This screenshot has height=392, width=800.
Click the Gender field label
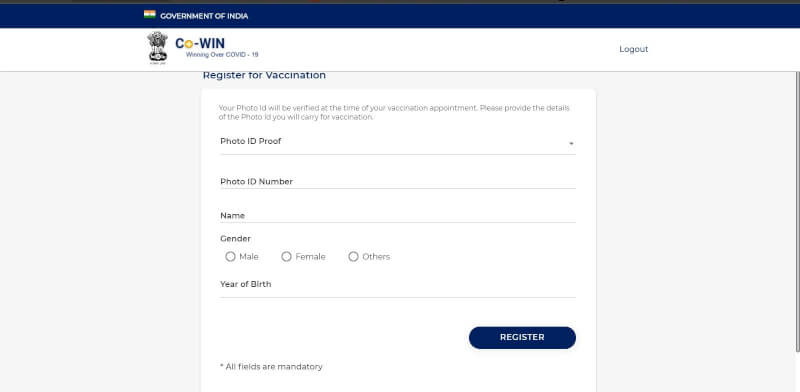pos(236,239)
